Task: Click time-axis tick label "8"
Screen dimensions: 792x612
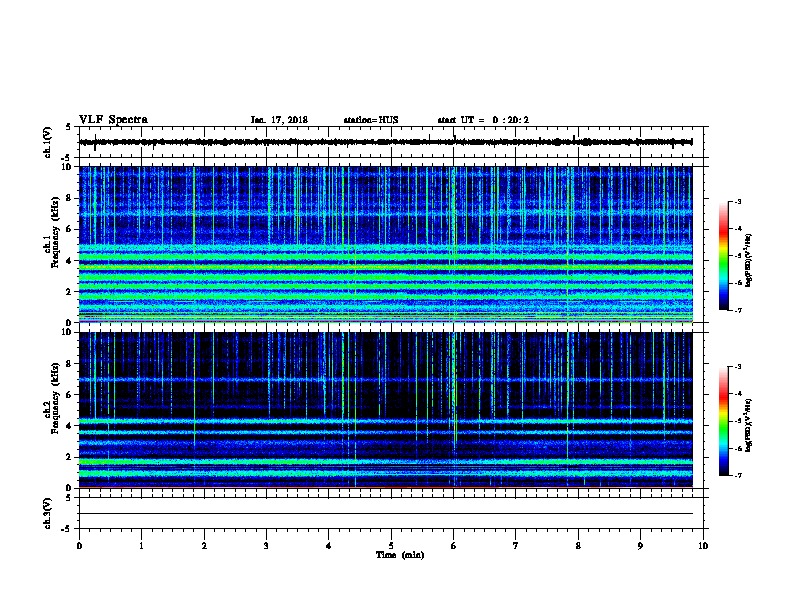Action: coord(578,546)
